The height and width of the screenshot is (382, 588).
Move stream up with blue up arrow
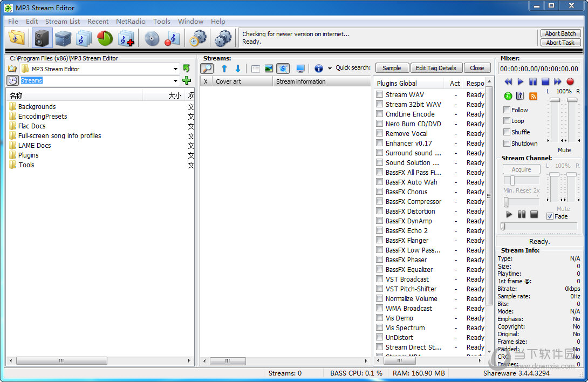[224, 69]
